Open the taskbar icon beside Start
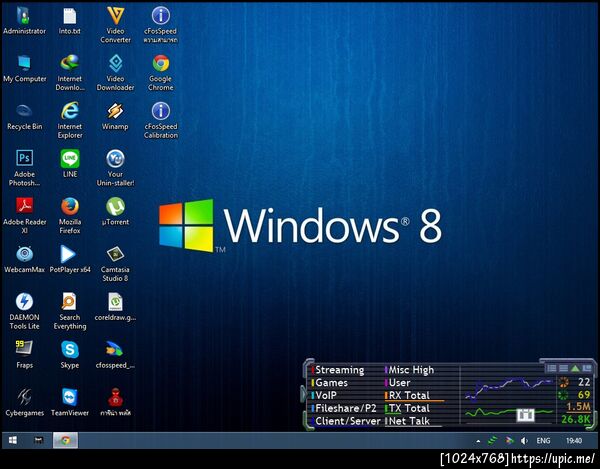600x469 pixels. pos(38,440)
